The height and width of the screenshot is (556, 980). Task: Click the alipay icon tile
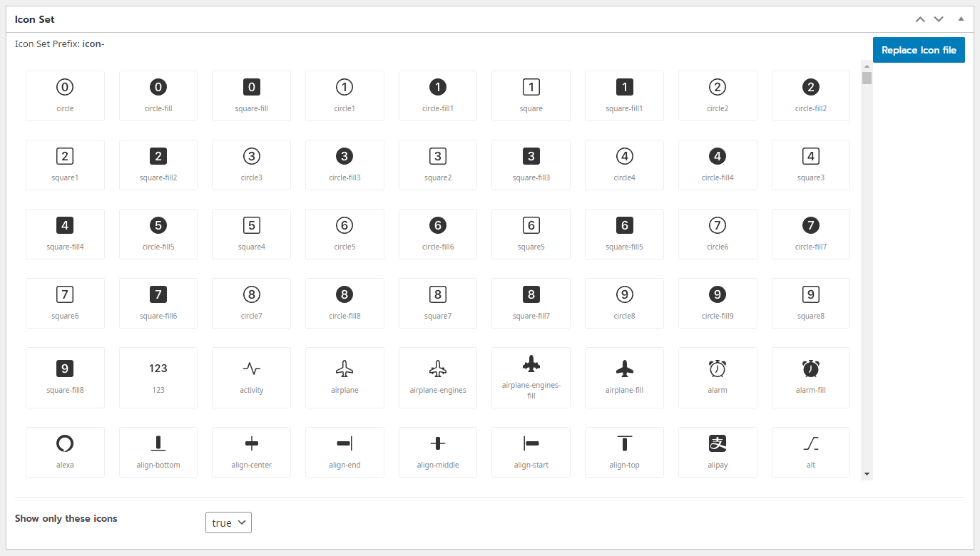[717, 451]
